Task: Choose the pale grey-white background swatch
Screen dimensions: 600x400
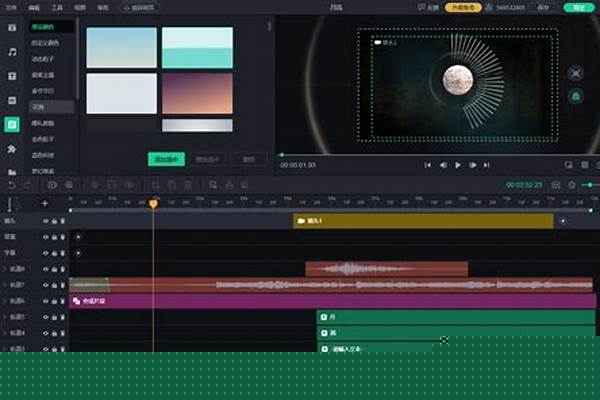Action: pos(122,93)
